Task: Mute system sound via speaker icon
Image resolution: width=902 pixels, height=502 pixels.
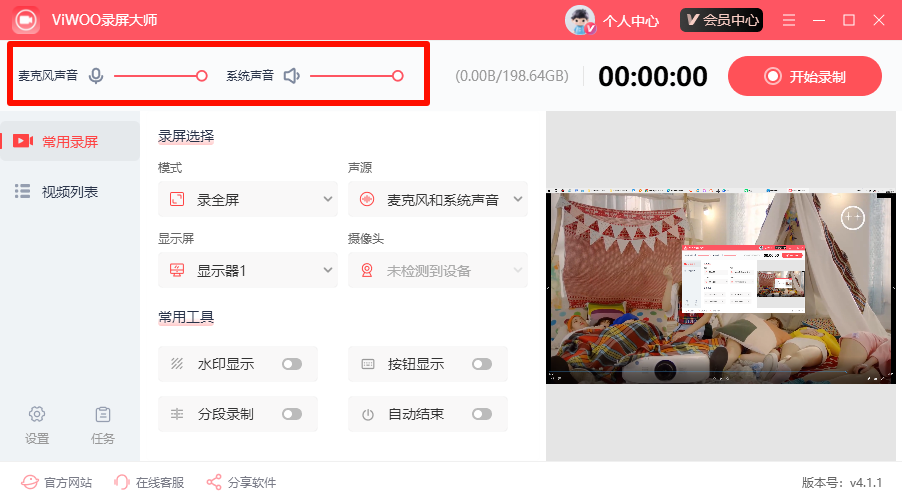Action: click(292, 76)
